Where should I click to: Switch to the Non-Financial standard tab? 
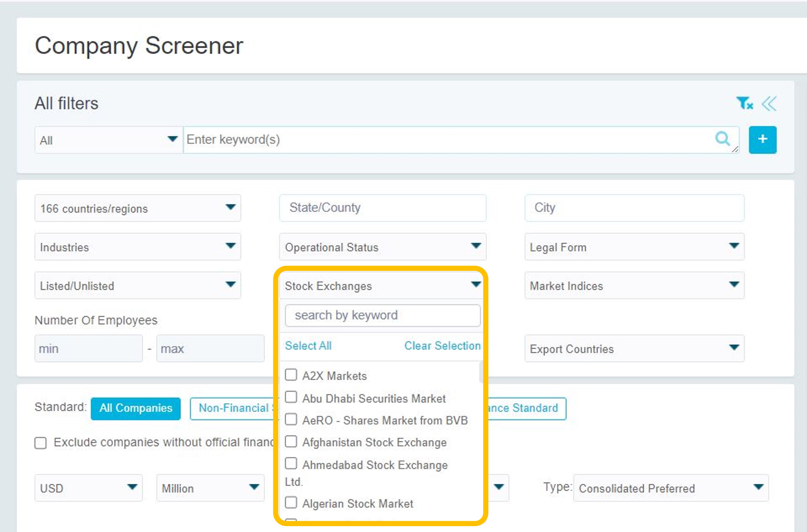234,408
